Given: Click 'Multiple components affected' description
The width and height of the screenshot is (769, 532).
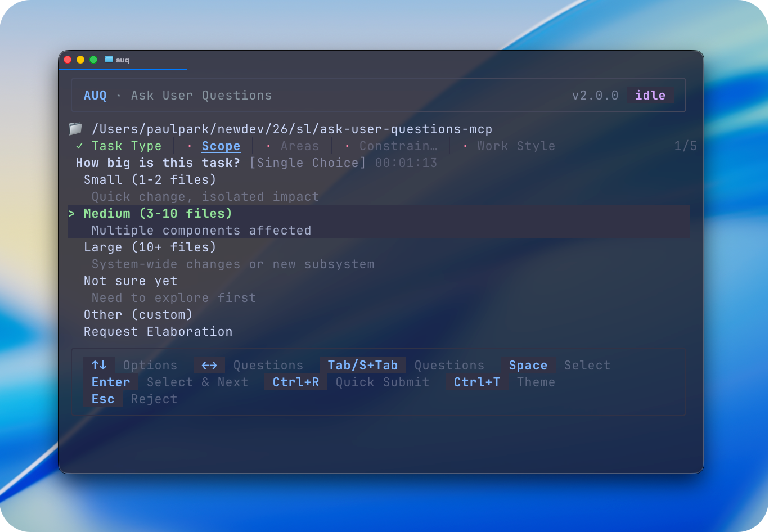Looking at the screenshot, I should coord(201,231).
